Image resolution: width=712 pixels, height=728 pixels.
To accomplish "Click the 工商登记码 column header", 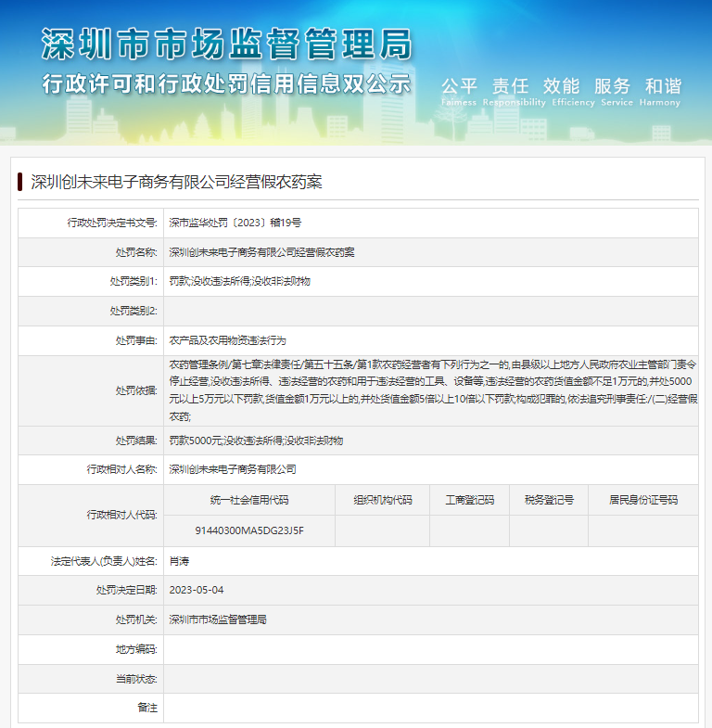I will click(x=470, y=500).
